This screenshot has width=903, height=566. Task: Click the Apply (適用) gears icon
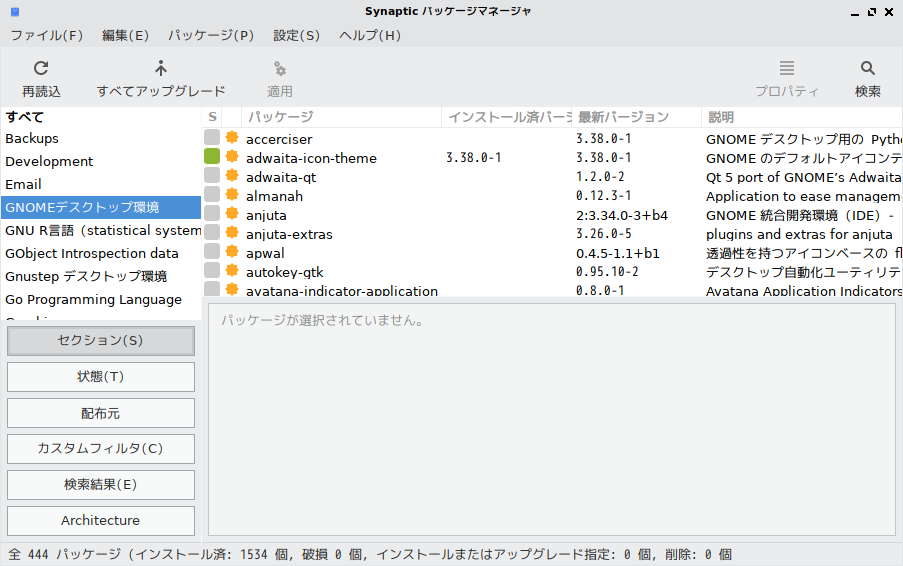[280, 69]
